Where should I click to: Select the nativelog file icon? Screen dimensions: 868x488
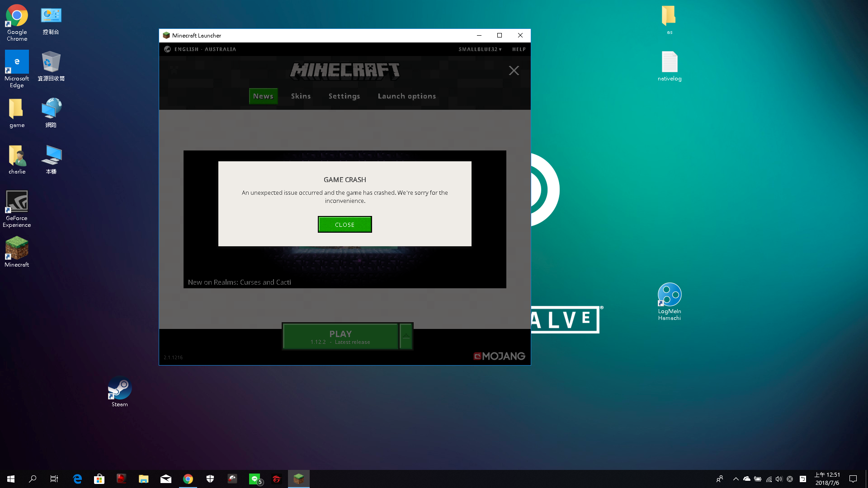pyautogui.click(x=669, y=62)
